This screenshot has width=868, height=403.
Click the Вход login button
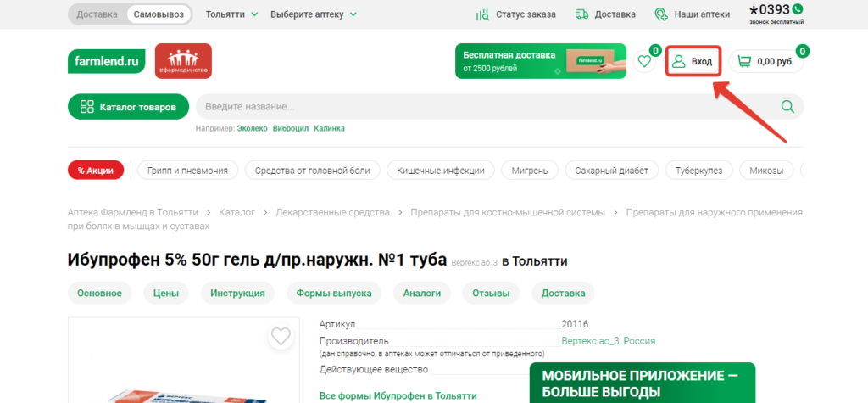[x=693, y=61]
